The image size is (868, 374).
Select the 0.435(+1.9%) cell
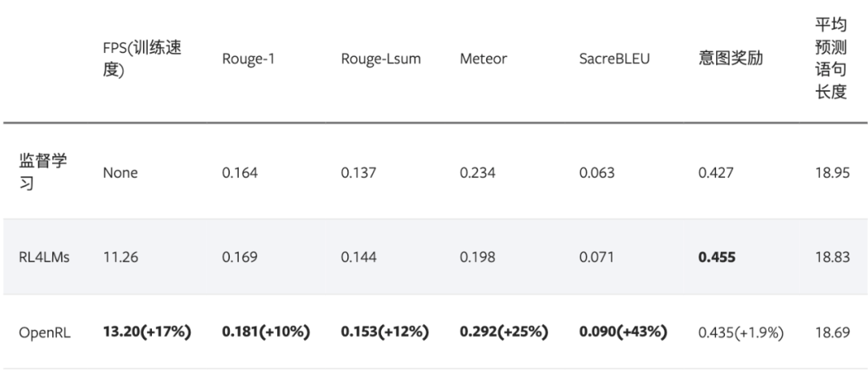(x=741, y=332)
